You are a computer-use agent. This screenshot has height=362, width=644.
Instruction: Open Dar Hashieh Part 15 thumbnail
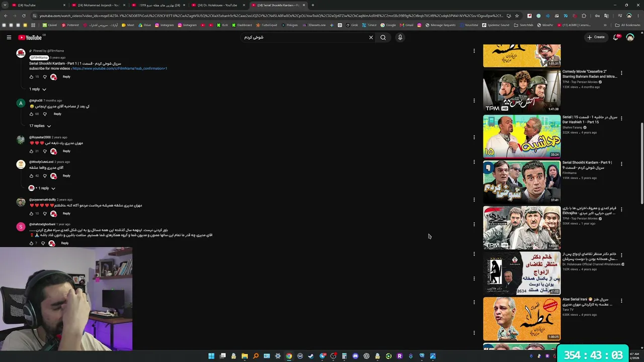pos(522,136)
